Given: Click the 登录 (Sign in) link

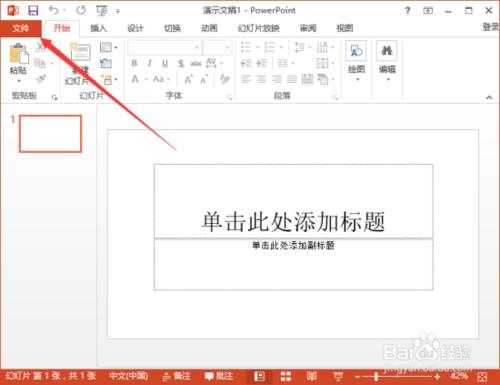Looking at the screenshot, I should 491,27.
